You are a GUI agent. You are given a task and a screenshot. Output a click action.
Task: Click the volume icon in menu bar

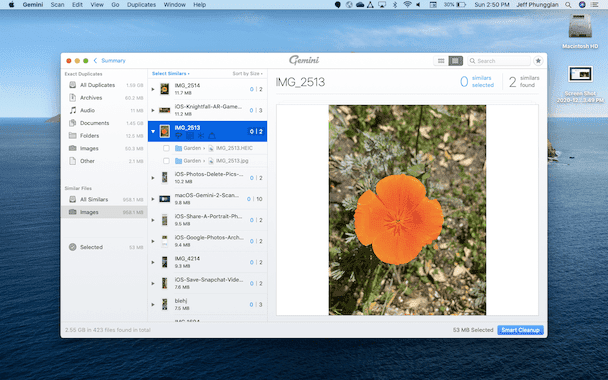pyautogui.click(x=418, y=5)
